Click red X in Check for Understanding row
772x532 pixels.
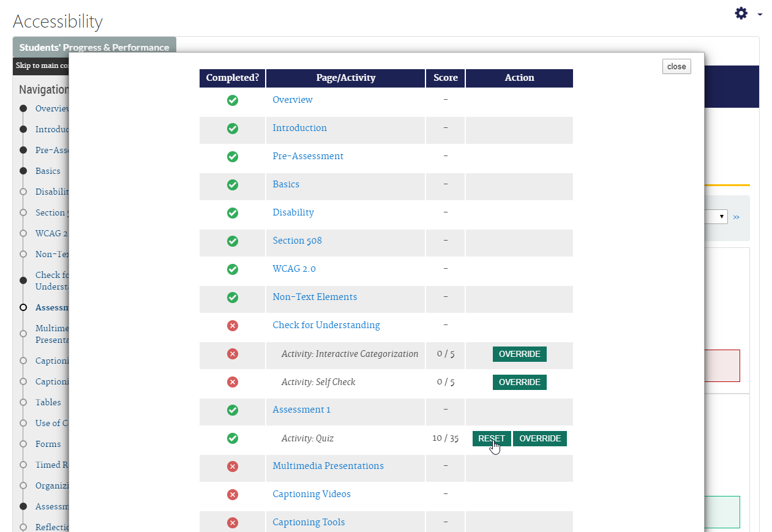pyautogui.click(x=233, y=326)
